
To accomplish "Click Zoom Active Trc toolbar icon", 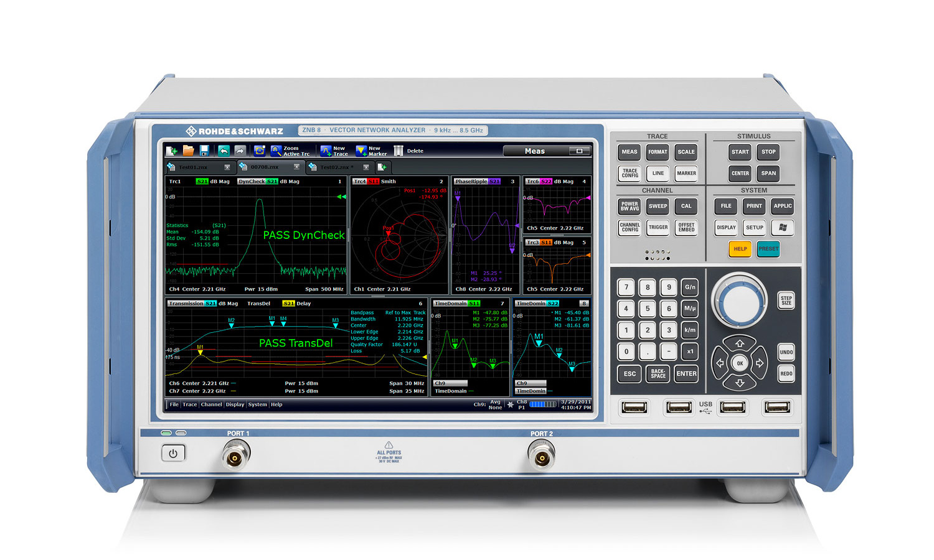I will [276, 151].
